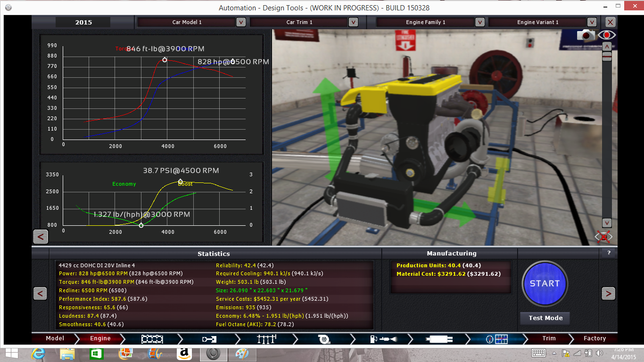The image size is (644, 362).
Task: Click the Performance Index statistic
Action: pos(103,299)
